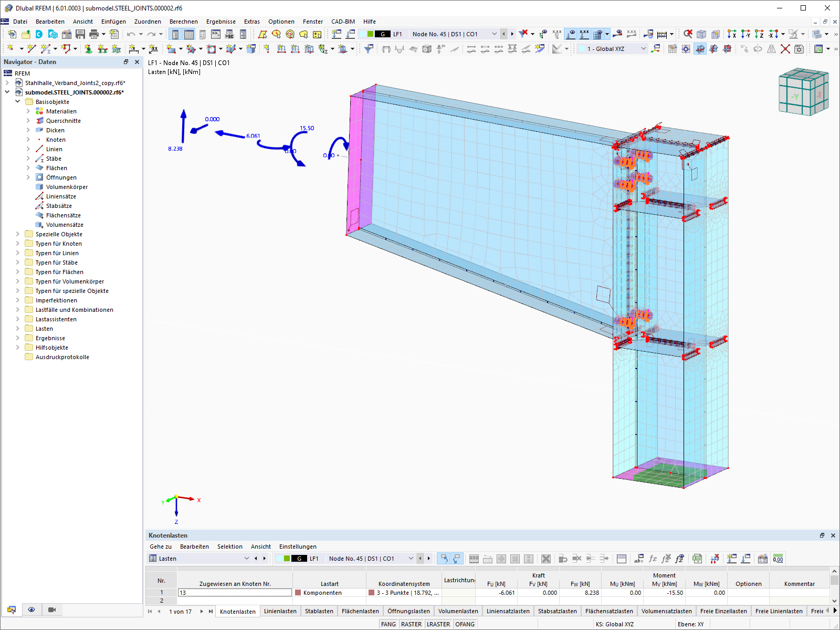Collapse the Basisobjekte tree folder
The image size is (840, 630).
(x=18, y=102)
